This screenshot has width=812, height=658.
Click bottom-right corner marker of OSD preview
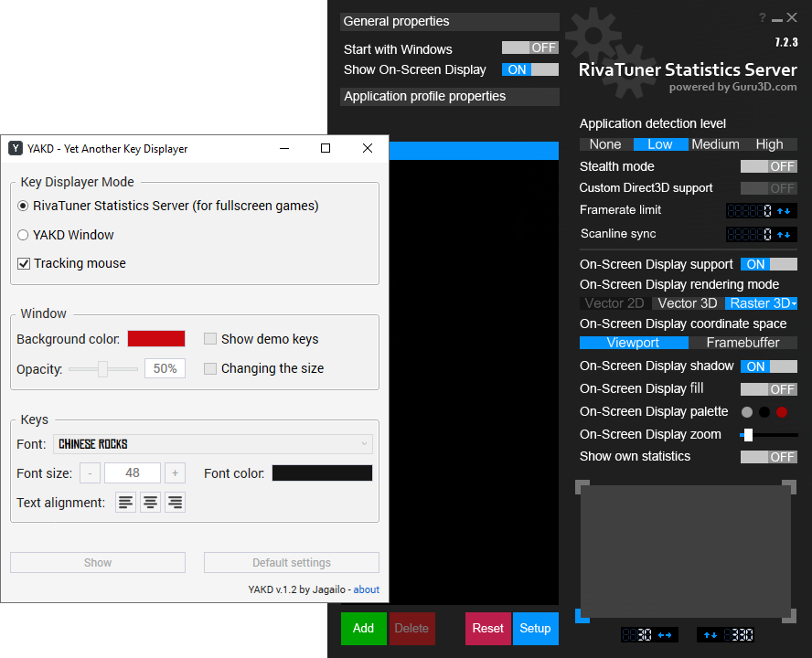(789, 616)
